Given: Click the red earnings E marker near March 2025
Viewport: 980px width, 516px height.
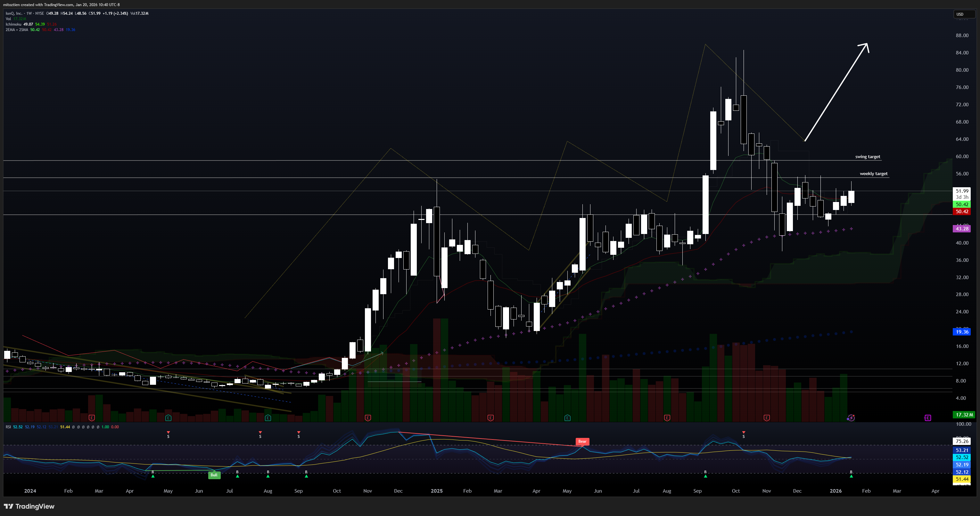Looking at the screenshot, I should [490, 418].
